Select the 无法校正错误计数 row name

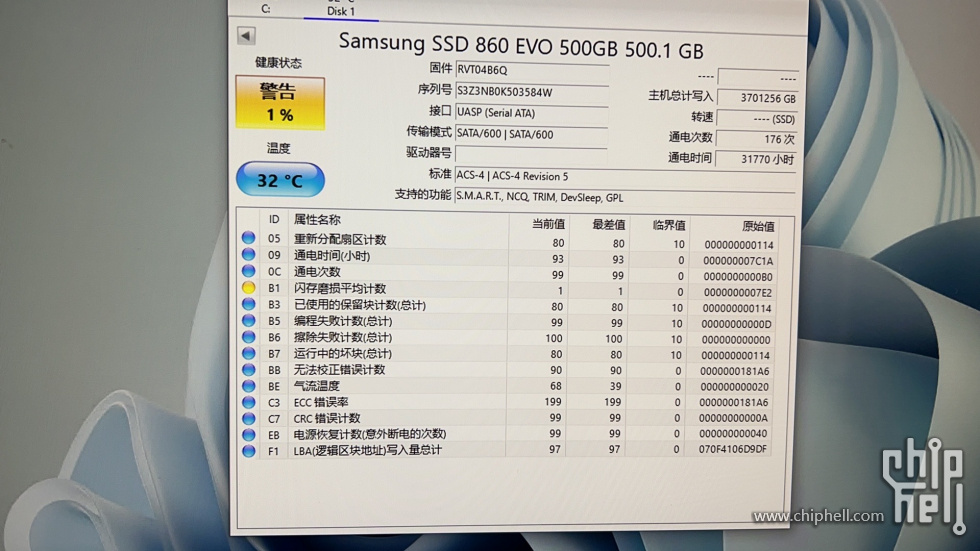[339, 370]
